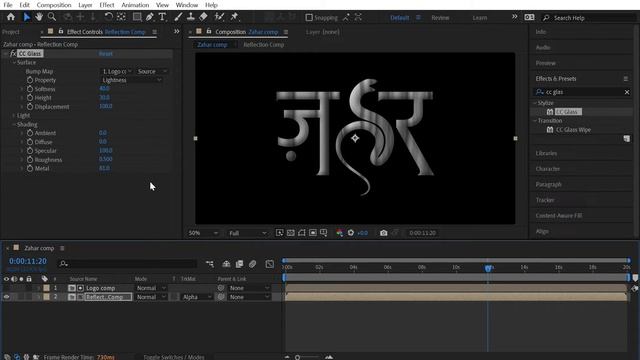
Task: Open the composition mini-flowchart icon
Action: pos(210,264)
